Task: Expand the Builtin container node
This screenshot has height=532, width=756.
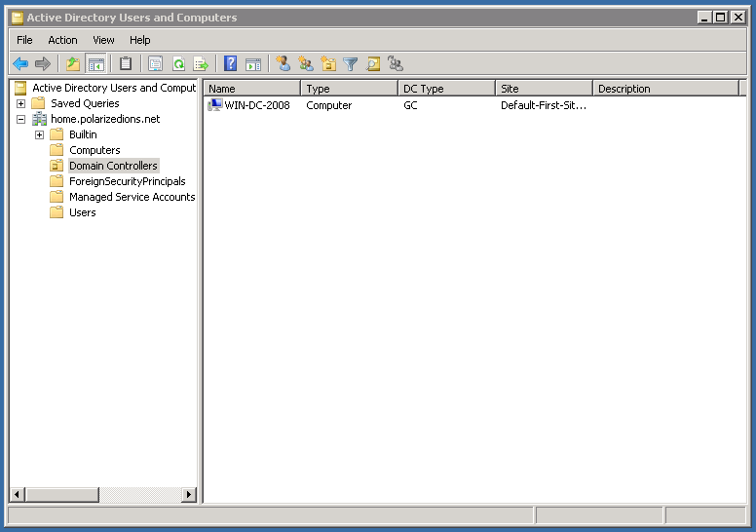Action: click(x=39, y=134)
